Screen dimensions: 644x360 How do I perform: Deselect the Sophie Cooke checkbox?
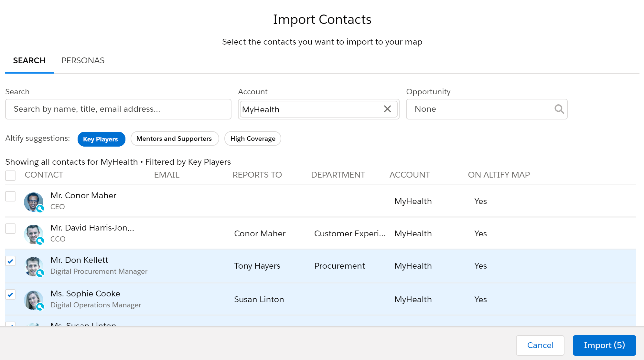pyautogui.click(x=10, y=294)
